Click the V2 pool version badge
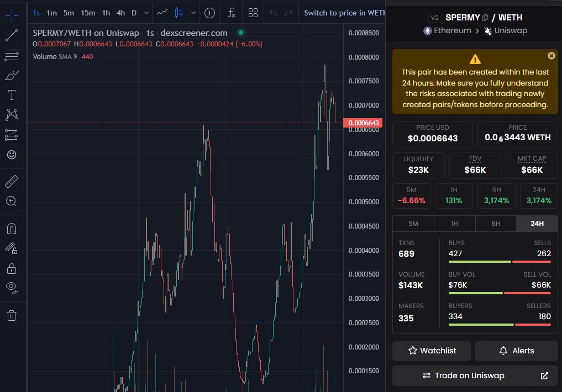 [x=434, y=18]
